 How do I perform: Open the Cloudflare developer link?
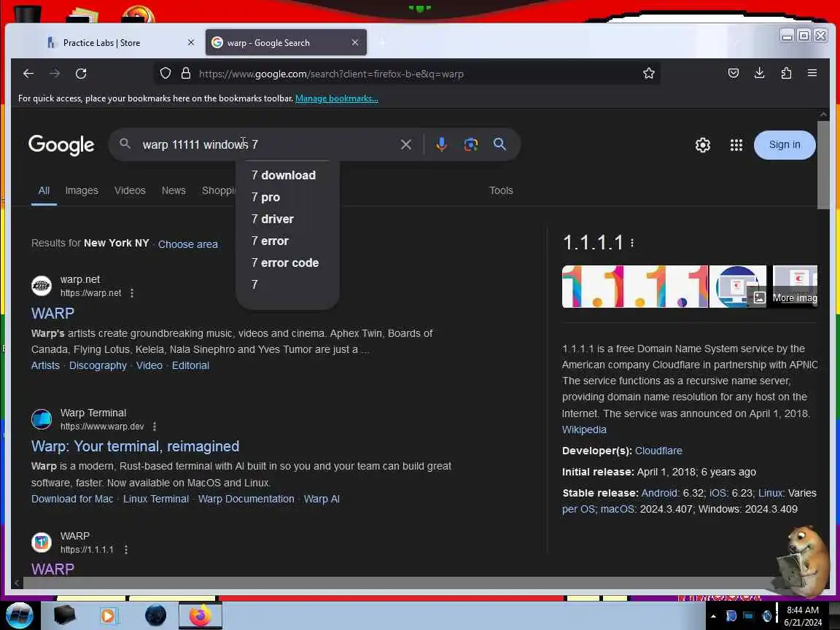click(658, 451)
